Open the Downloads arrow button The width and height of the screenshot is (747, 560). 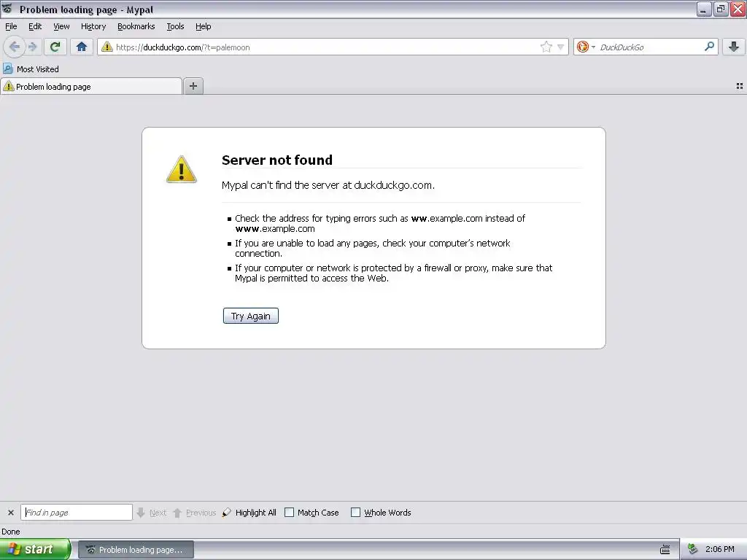[734, 47]
